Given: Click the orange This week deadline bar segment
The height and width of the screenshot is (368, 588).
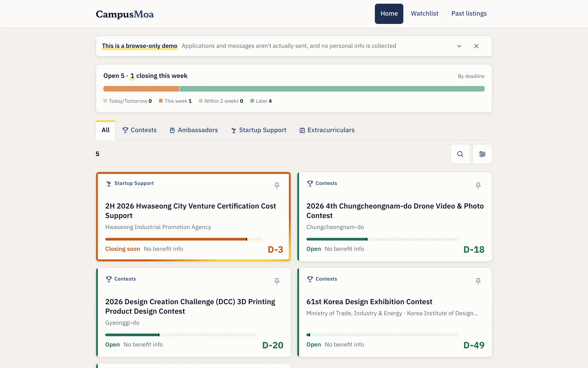Looking at the screenshot, I should (x=141, y=89).
